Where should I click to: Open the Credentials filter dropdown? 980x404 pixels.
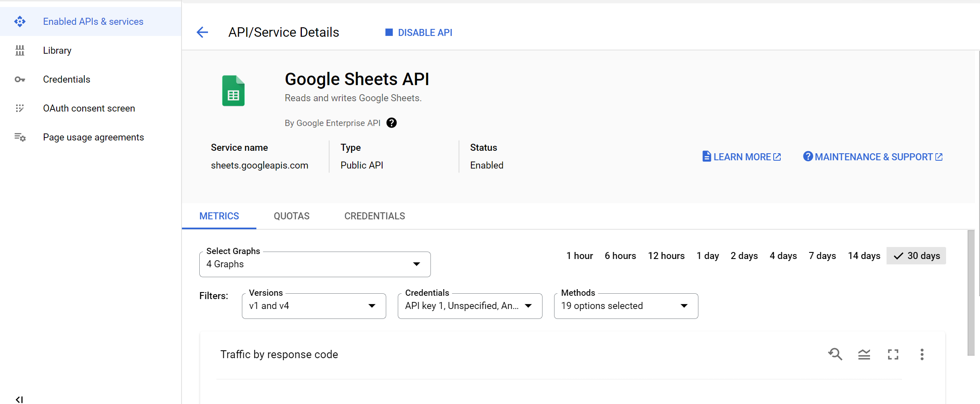click(470, 306)
